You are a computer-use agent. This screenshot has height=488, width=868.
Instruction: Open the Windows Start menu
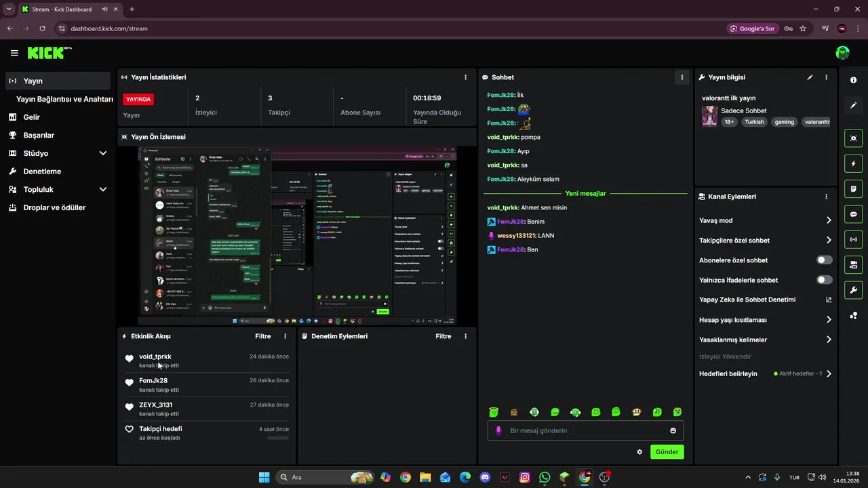tap(264, 477)
